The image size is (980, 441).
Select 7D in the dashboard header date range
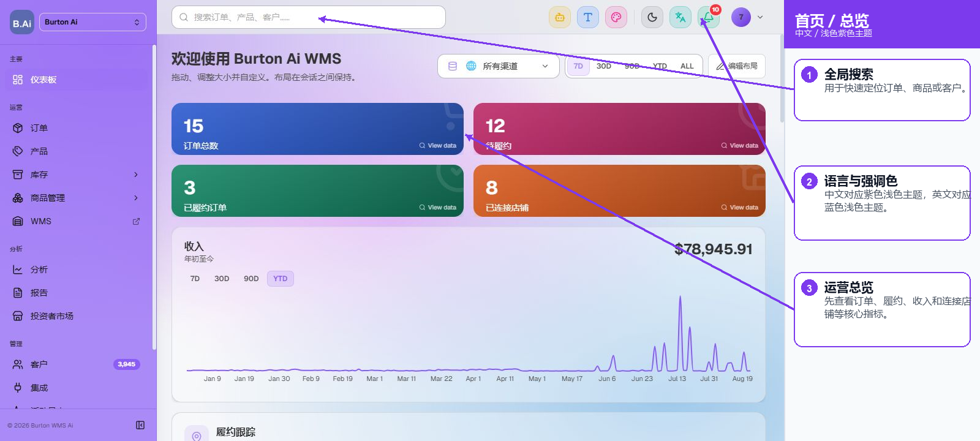[x=578, y=66]
